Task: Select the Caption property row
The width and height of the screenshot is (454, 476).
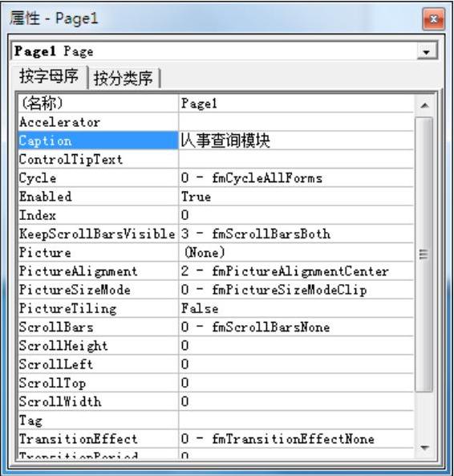Action: click(216, 140)
